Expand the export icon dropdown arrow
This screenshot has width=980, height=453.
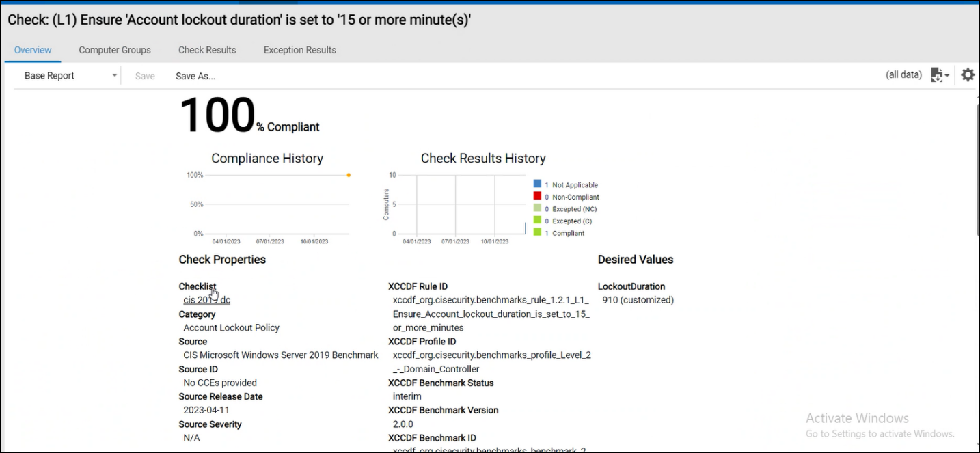coord(947,76)
